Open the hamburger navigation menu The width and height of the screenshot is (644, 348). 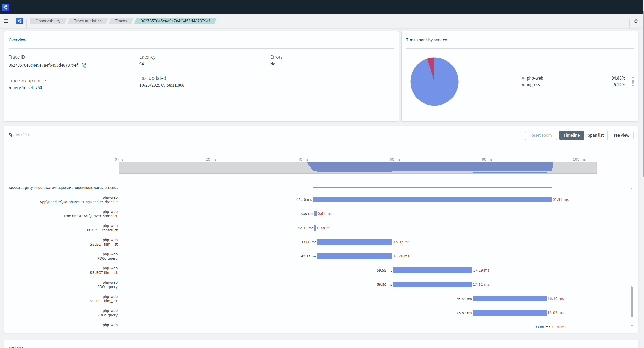[x=6, y=21]
